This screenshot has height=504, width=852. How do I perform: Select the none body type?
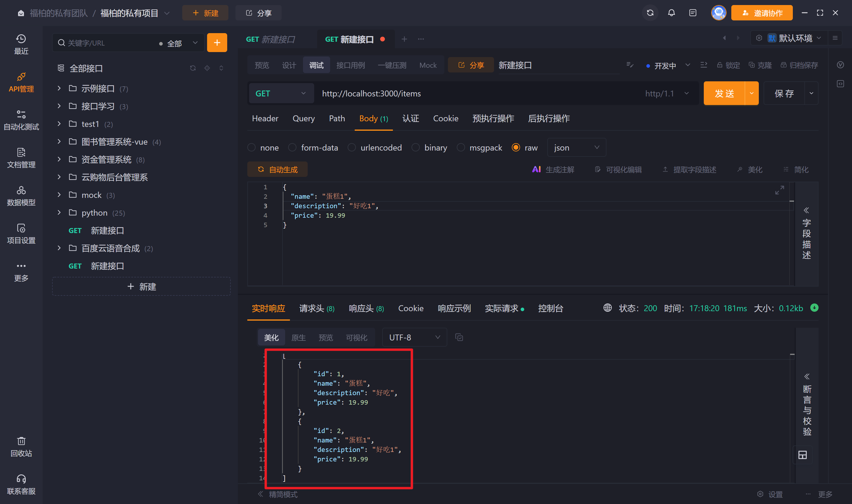point(252,148)
